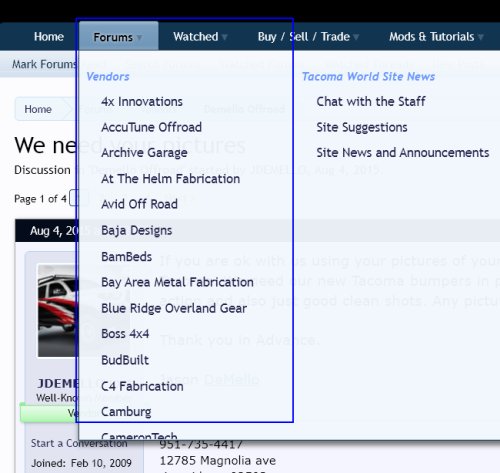
Task: Expand the Buy / Sell / Trade dropdown arrow
Action: pyautogui.click(x=356, y=37)
